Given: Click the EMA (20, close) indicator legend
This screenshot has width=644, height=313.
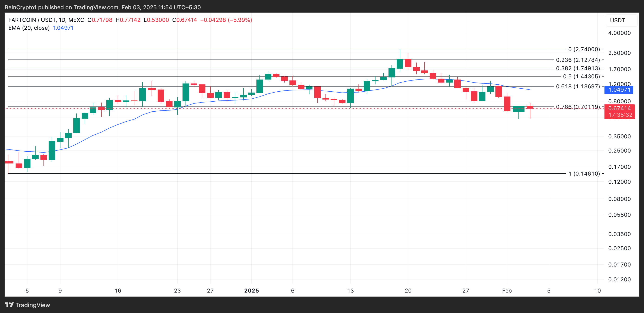Looking at the screenshot, I should 29,28.
